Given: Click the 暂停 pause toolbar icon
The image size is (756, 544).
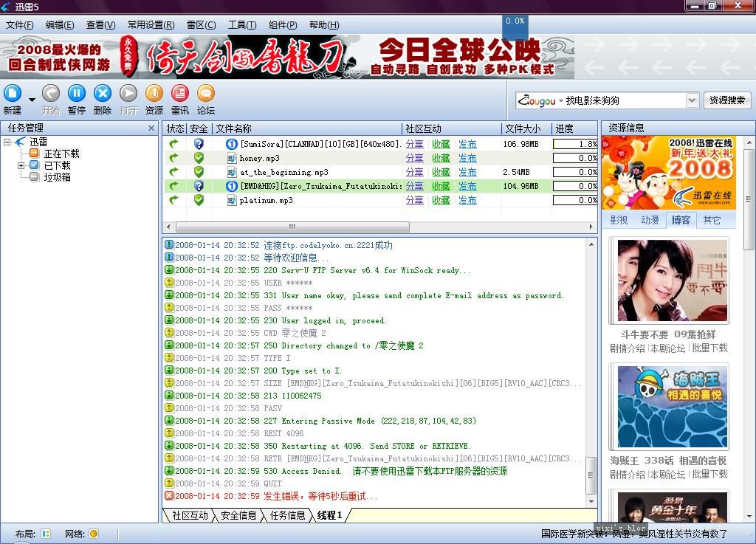Looking at the screenshot, I should (x=77, y=94).
